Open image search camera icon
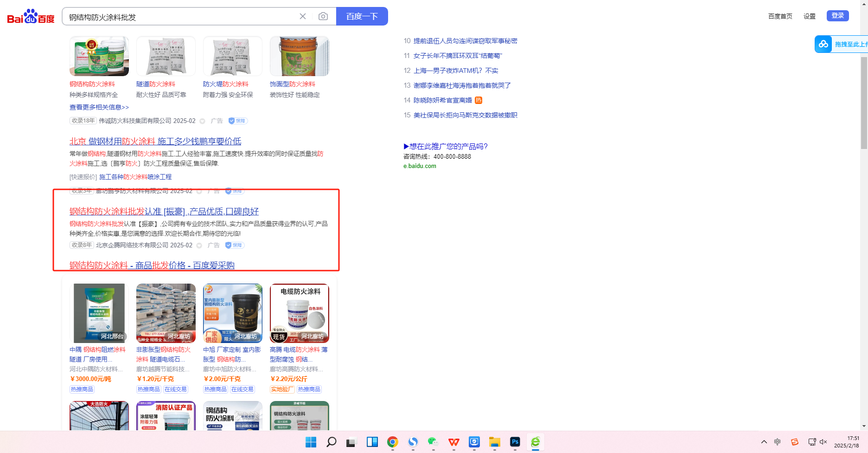Viewport: 868px width, 453px height. pos(323,16)
